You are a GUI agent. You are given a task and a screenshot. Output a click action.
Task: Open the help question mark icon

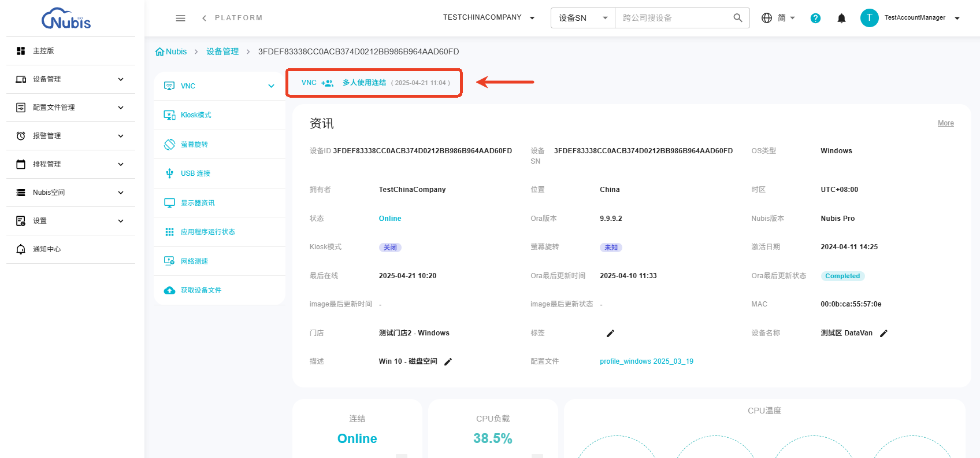pyautogui.click(x=815, y=18)
